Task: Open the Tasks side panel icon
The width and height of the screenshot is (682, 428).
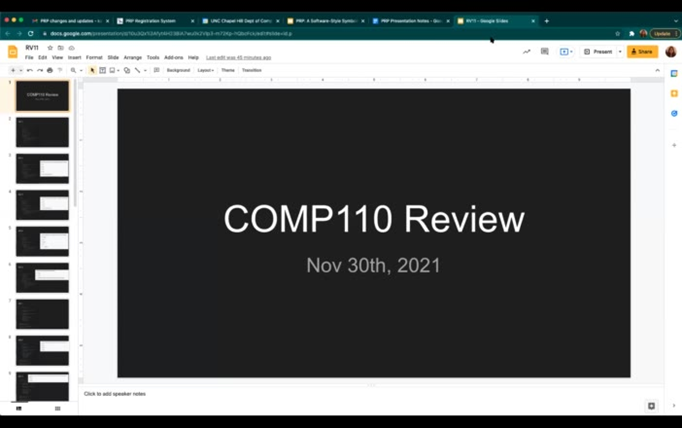Action: [x=674, y=114]
